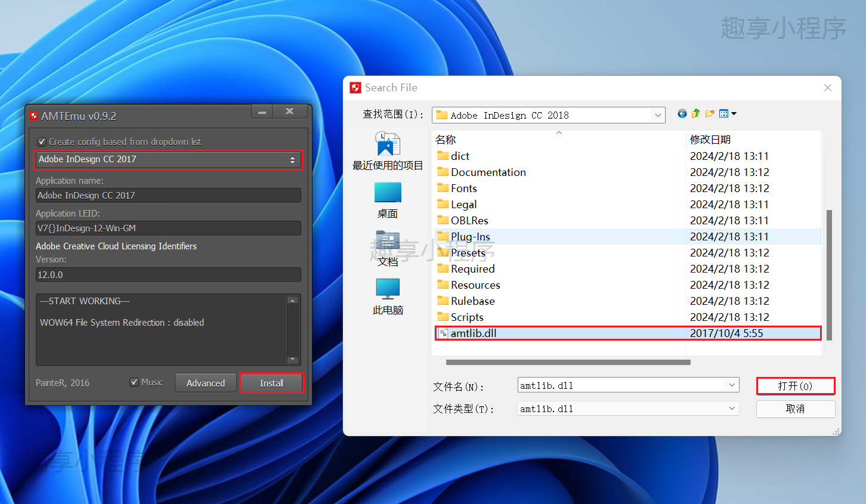Select Documents (文档) in places sidebar
This screenshot has height=504, width=866.
pyautogui.click(x=388, y=249)
